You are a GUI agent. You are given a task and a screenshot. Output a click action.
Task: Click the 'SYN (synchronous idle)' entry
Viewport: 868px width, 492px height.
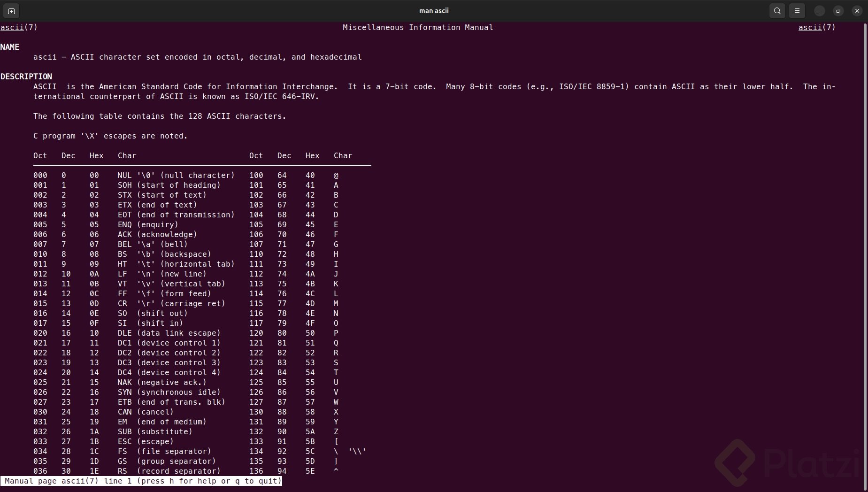tap(169, 392)
